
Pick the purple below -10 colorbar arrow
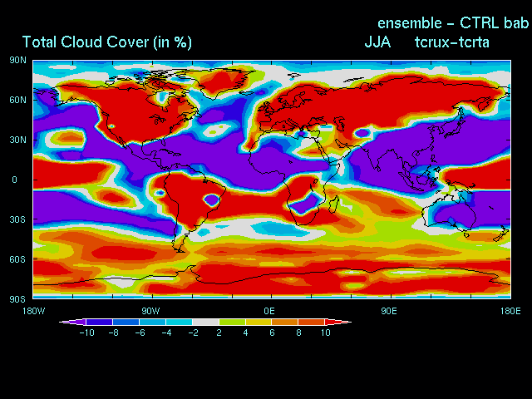pos(73,322)
